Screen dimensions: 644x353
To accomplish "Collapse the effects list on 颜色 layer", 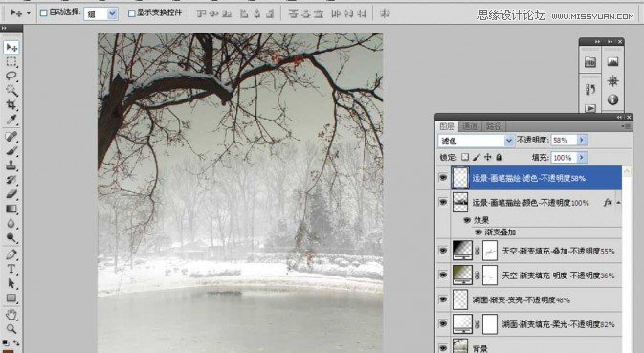I will click(618, 203).
